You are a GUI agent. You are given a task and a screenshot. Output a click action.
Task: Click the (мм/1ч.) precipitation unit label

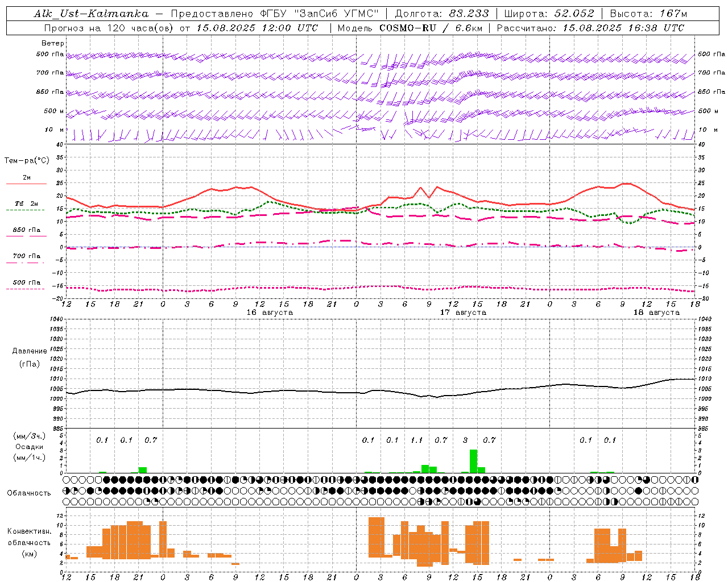[30, 458]
